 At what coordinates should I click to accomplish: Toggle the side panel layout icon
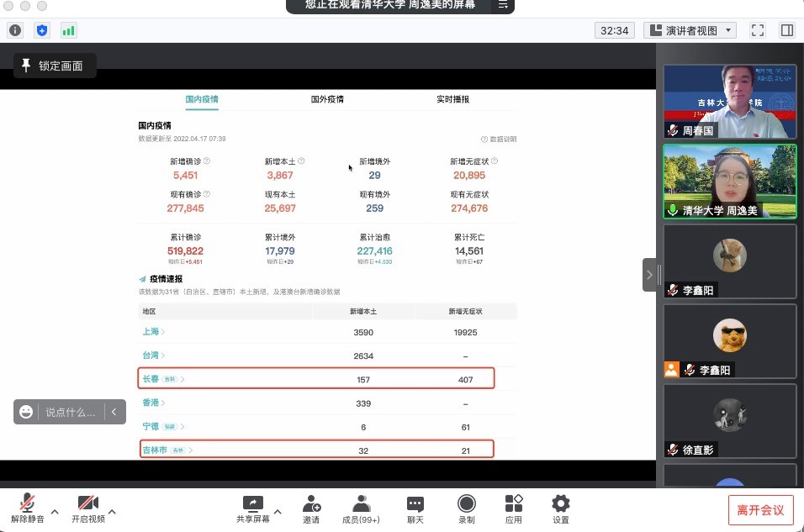pos(787,30)
